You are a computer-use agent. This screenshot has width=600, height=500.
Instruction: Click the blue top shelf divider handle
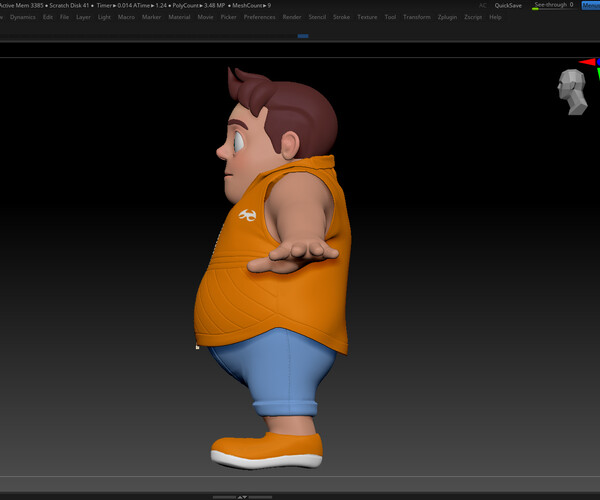(303, 36)
